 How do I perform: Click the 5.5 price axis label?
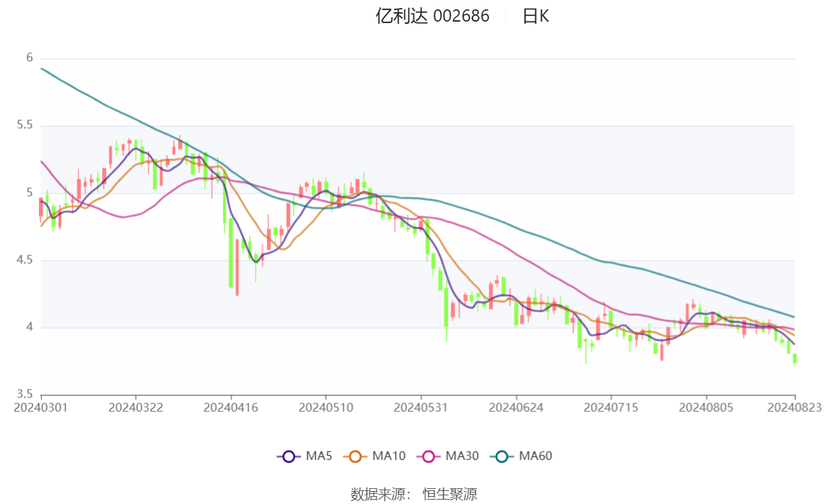pos(25,125)
